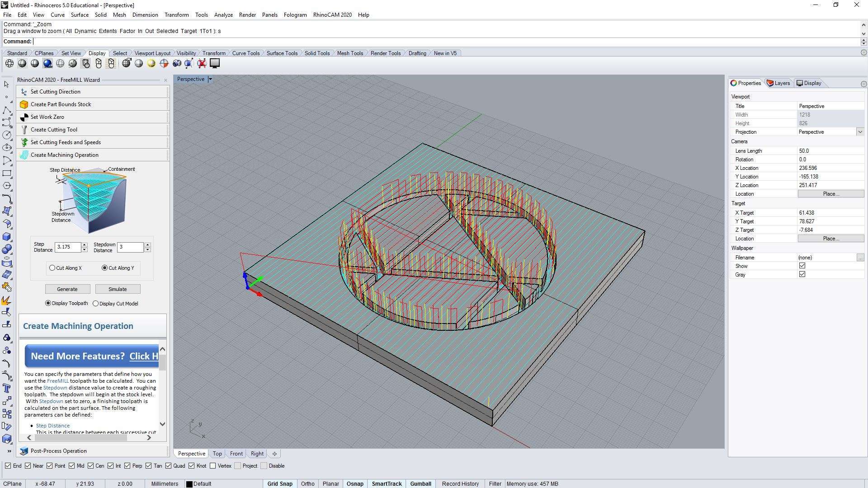
Task: Toggle the Vertex osnap checkbox
Action: click(212, 466)
